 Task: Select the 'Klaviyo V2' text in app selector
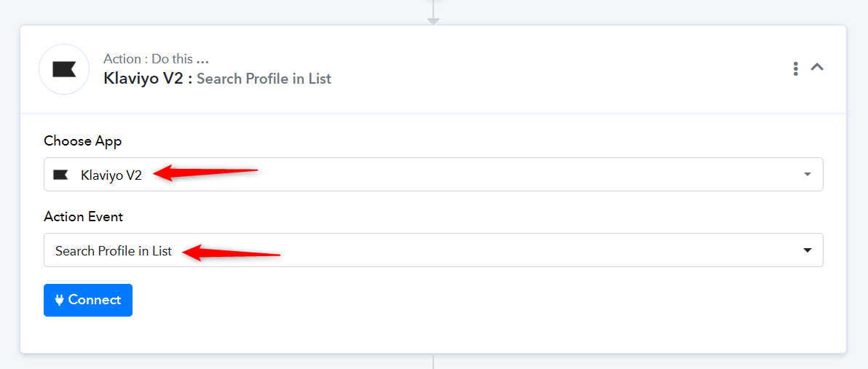point(111,175)
